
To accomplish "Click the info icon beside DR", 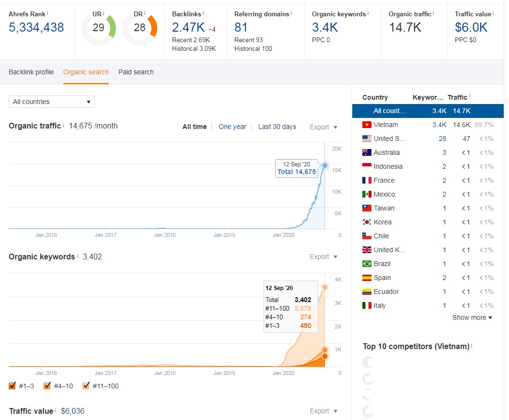I will (x=144, y=13).
